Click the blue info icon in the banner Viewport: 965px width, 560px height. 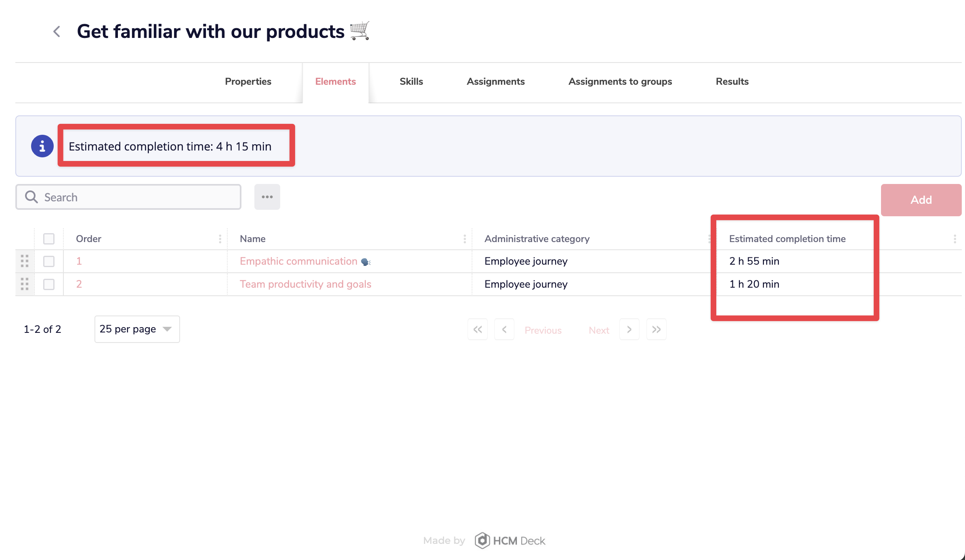pyautogui.click(x=42, y=146)
